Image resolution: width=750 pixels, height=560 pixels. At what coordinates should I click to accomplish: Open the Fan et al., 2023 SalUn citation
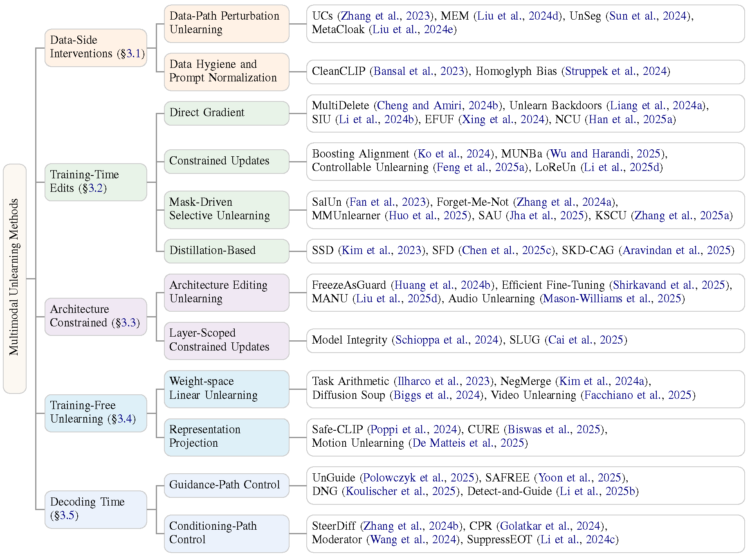pyautogui.click(x=387, y=202)
